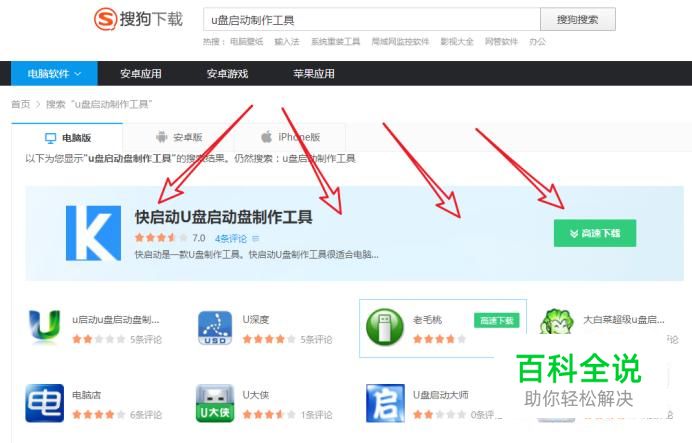Open the U深度 title link
692x443 pixels.
[x=256, y=319]
